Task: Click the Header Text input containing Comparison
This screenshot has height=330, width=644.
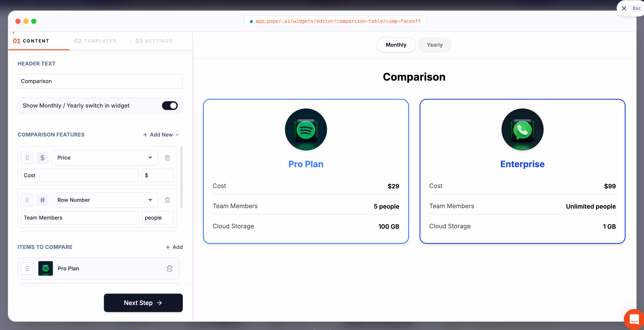Action: coord(100,81)
